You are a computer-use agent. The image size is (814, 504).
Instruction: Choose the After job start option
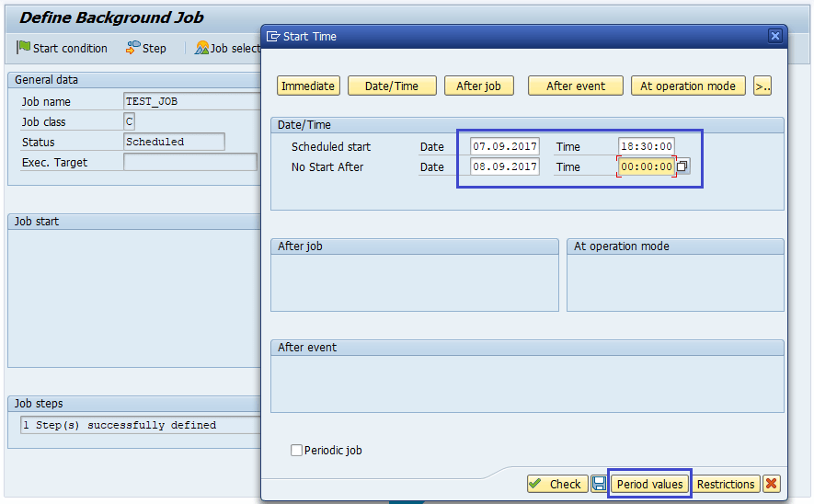tap(478, 86)
